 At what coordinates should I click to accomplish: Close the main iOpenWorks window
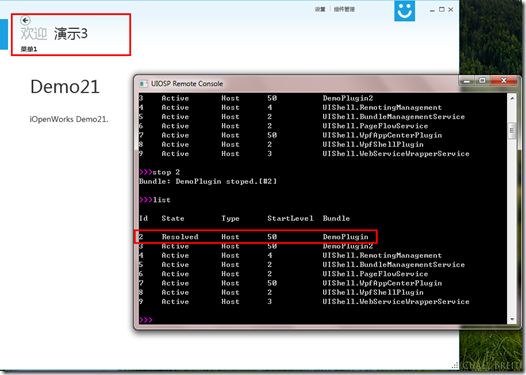[x=451, y=10]
